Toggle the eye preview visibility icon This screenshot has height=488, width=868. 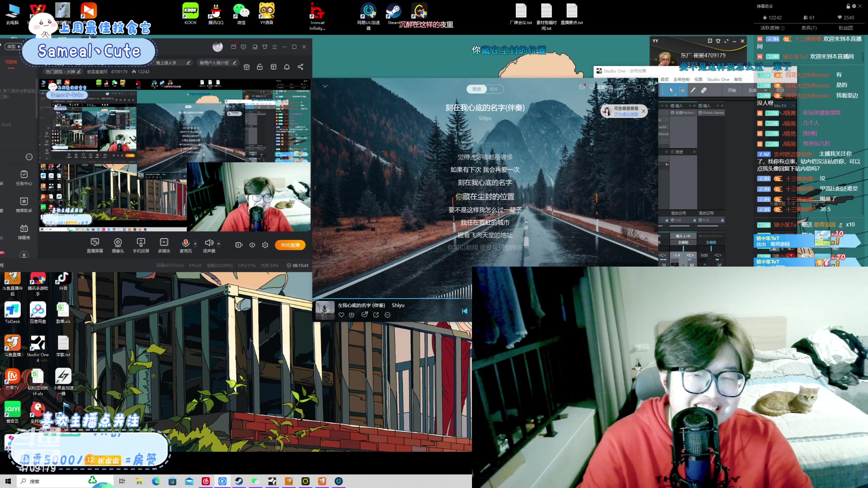point(252,245)
